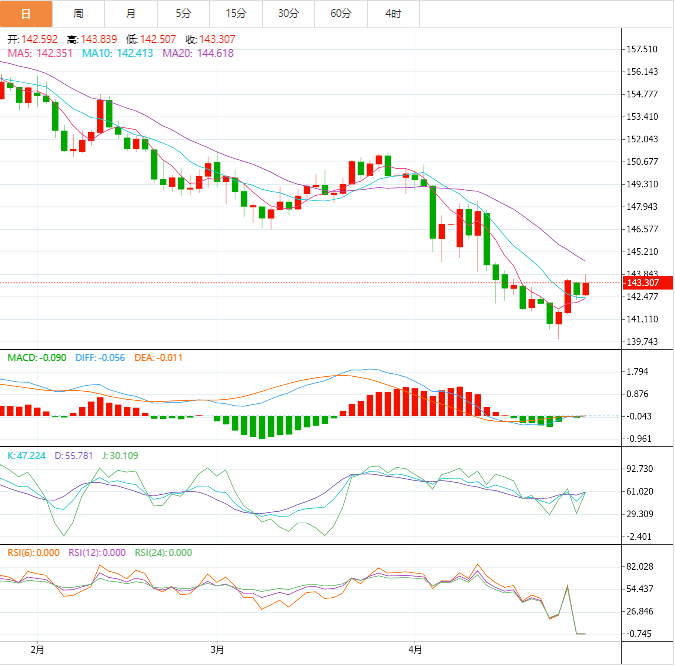Click the MACD: -0.090 value label
Screen dimensions: 675x667
coord(38,357)
